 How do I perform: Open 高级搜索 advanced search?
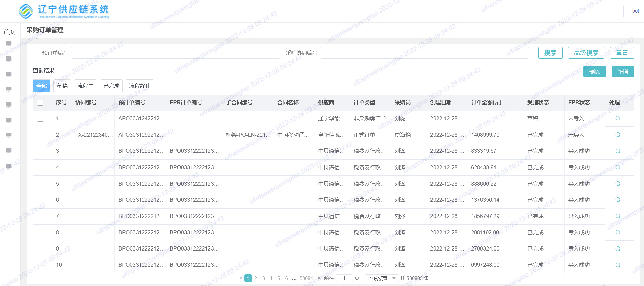click(x=586, y=53)
